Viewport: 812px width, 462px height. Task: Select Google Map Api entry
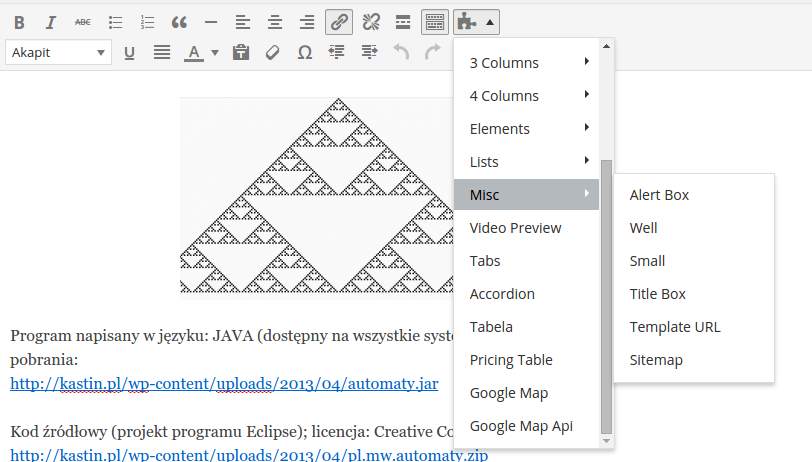click(527, 426)
